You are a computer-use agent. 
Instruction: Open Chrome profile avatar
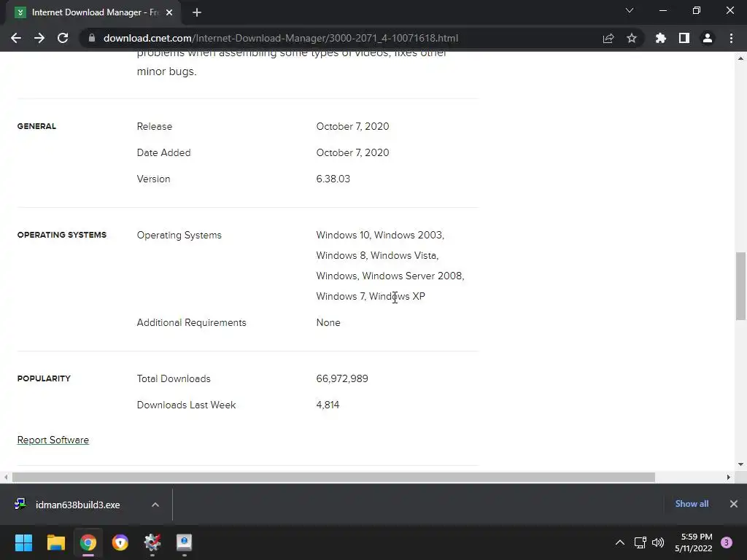(x=708, y=38)
